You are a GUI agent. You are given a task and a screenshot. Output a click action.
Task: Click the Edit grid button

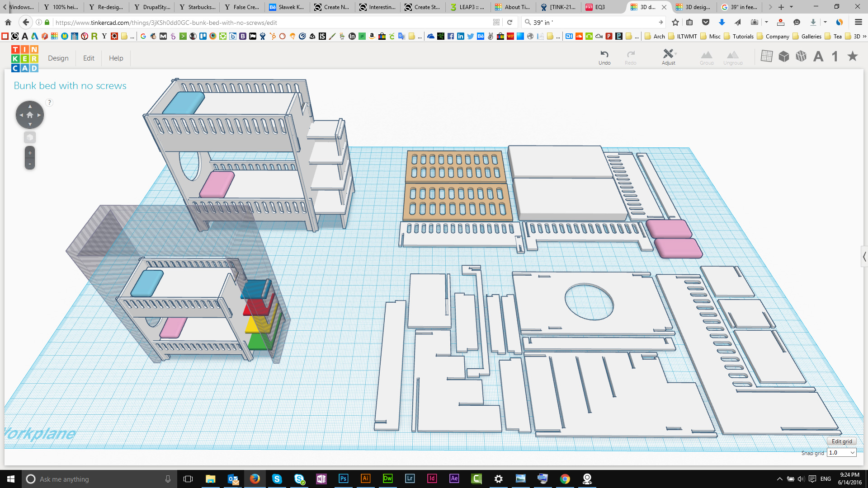tap(842, 441)
